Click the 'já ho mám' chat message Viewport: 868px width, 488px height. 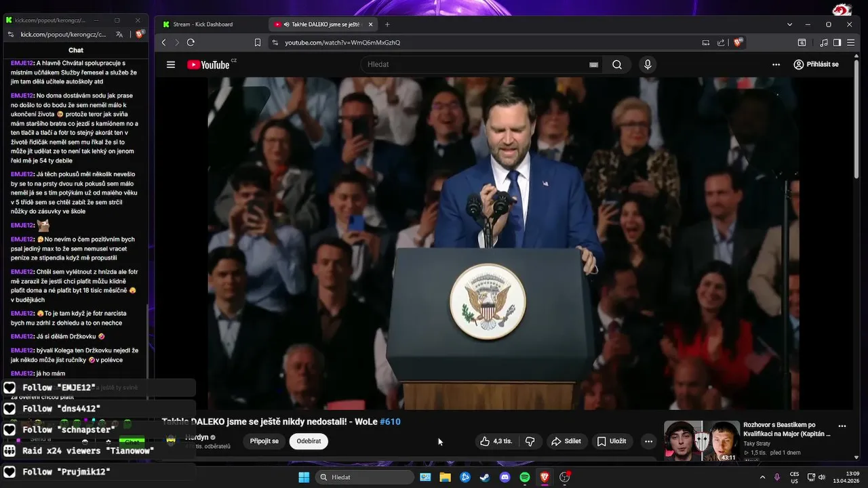pyautogui.click(x=51, y=373)
